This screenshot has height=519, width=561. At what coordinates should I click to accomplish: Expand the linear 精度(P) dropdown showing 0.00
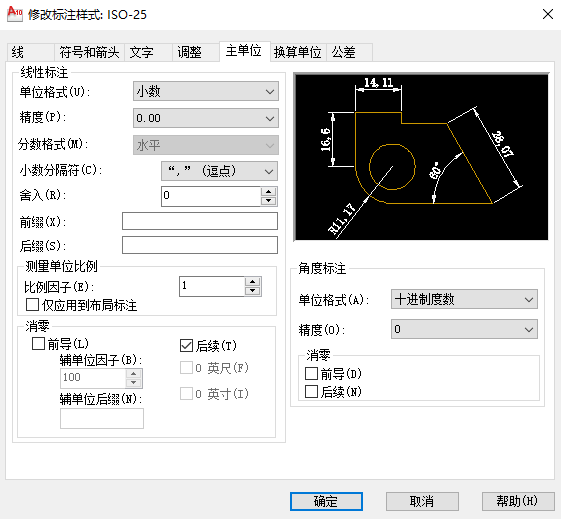(206, 118)
